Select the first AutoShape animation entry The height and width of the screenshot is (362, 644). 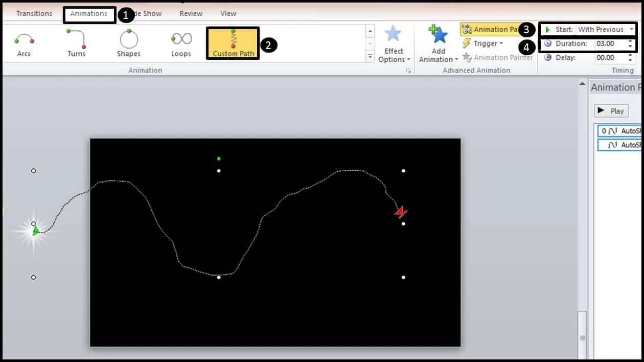click(x=620, y=131)
